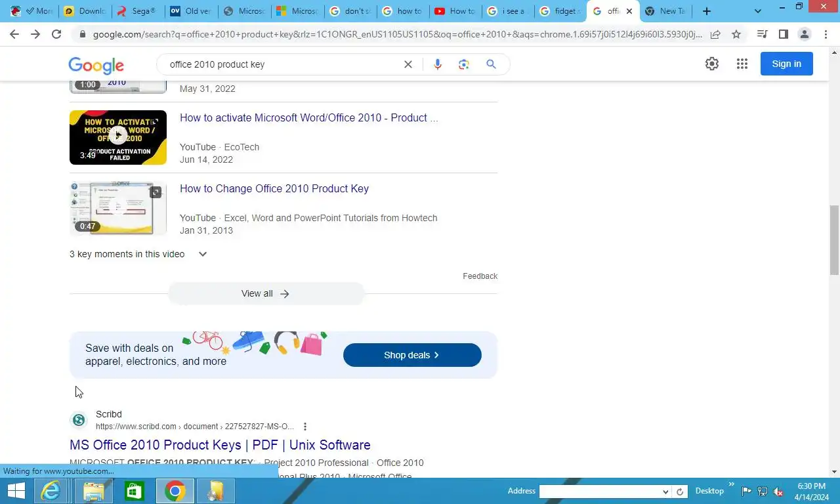This screenshot has height=504, width=840.
Task: Click the page vertical scrollbar thumb
Action: point(834,240)
